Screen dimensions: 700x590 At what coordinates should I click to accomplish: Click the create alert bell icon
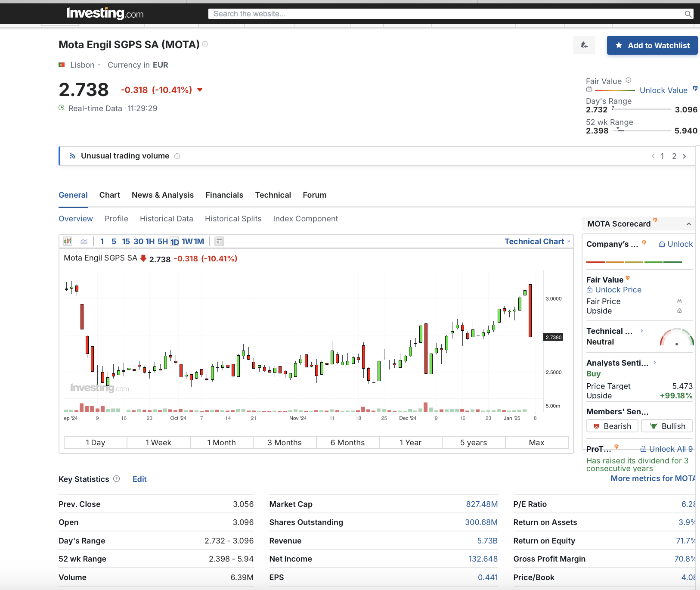[584, 45]
